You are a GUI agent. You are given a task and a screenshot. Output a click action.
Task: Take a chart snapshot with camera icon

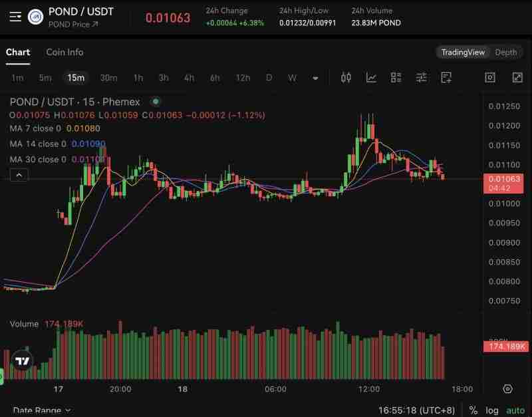(490, 78)
